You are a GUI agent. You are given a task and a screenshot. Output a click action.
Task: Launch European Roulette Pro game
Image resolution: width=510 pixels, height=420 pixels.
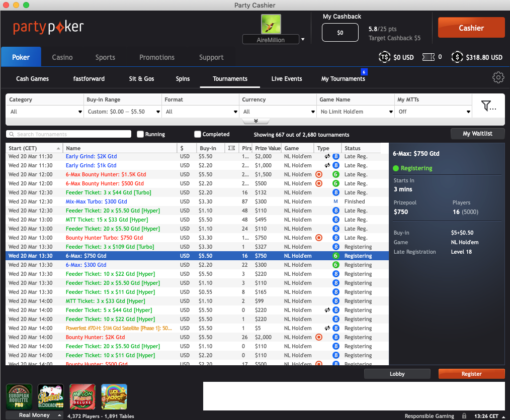(19, 396)
